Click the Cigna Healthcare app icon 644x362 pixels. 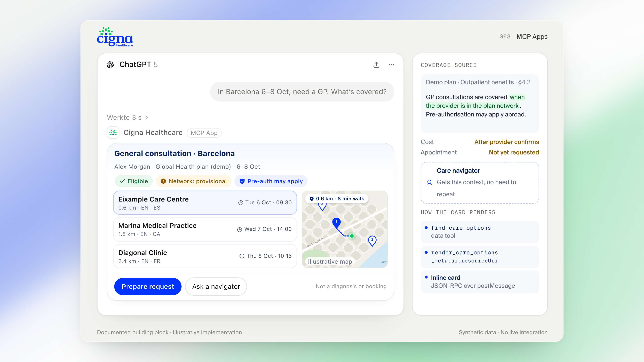tap(113, 132)
